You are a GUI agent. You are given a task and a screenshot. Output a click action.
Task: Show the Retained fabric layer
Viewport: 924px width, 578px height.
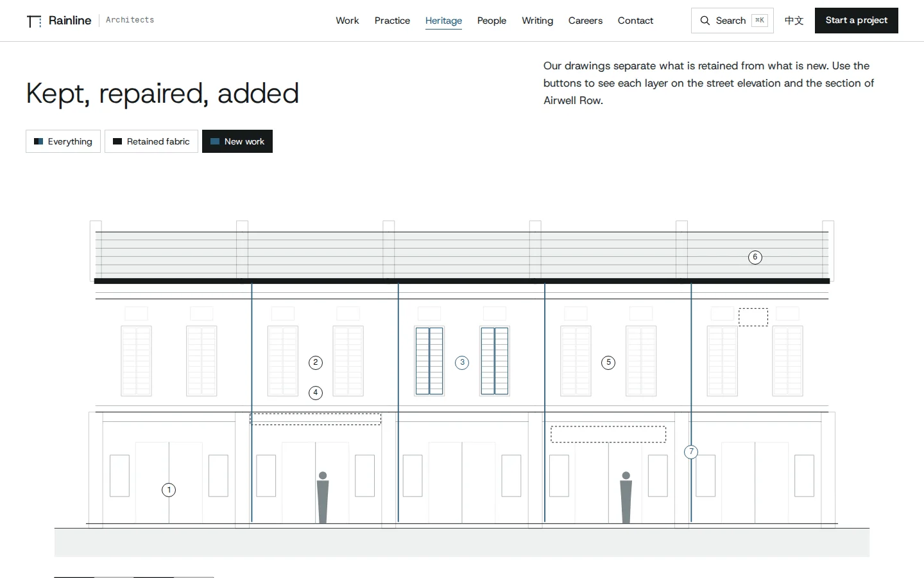click(x=151, y=141)
